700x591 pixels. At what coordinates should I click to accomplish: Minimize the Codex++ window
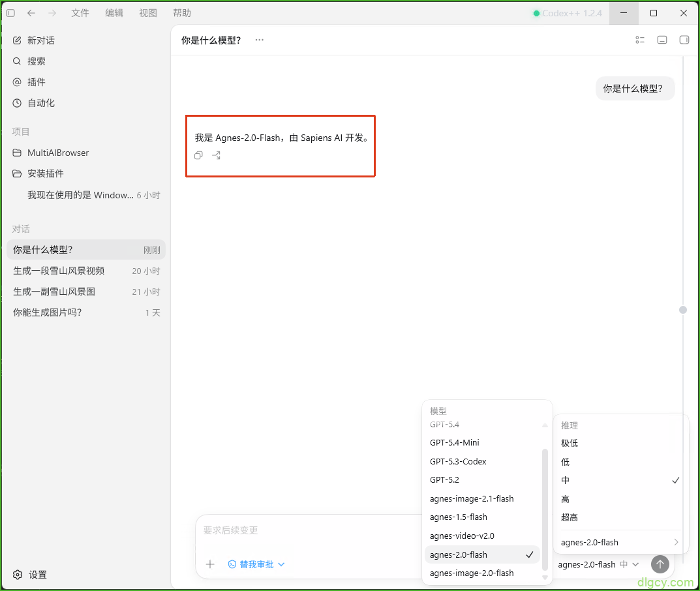click(624, 14)
